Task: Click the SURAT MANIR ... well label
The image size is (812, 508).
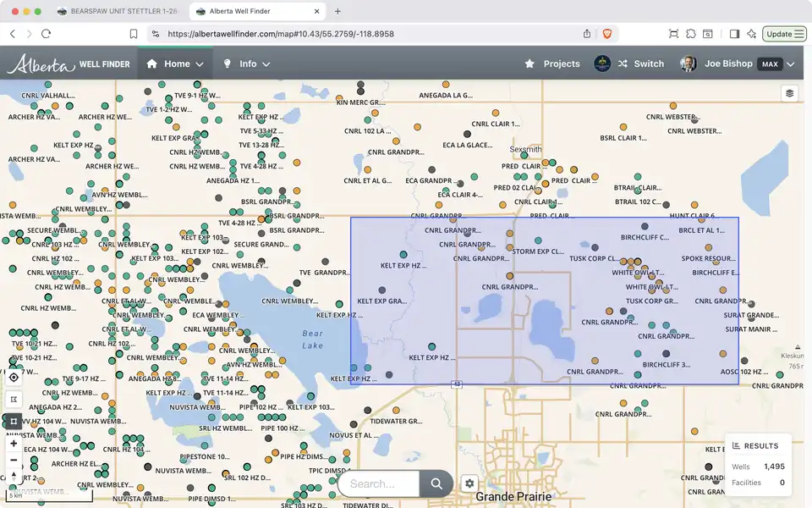Action: 751,329
